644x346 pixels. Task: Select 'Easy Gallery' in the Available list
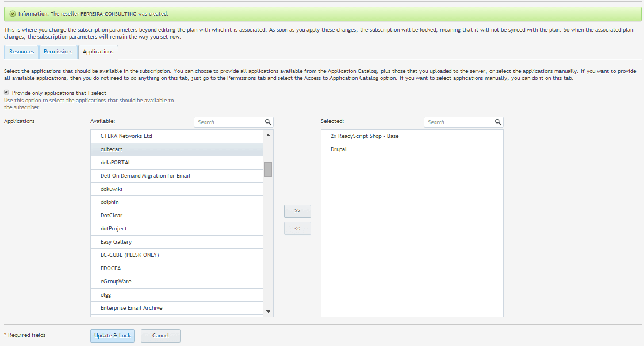tap(177, 242)
